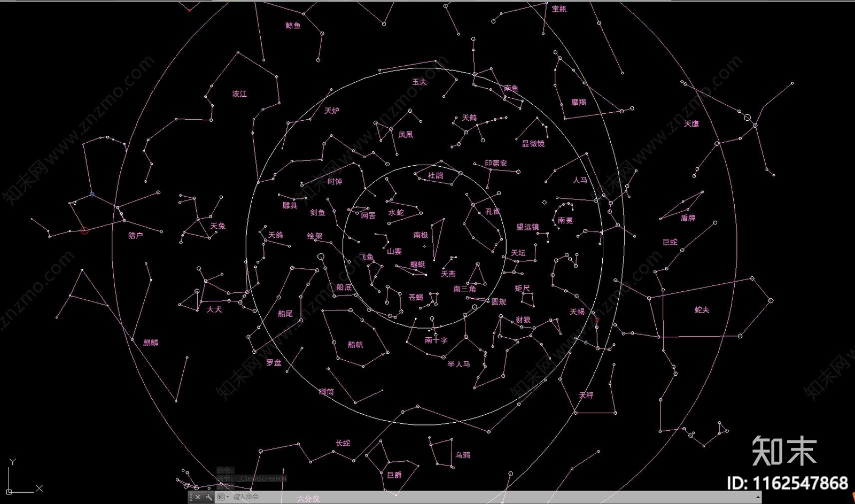Select the 矩尺 label
This screenshot has width=855, height=504.
tap(522, 288)
